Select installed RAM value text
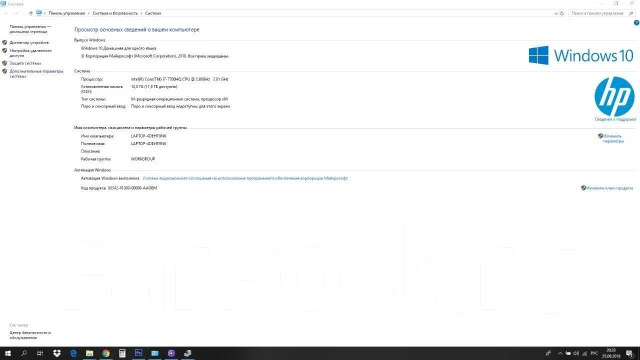Screen dimensions: 640x360 coord(154,87)
